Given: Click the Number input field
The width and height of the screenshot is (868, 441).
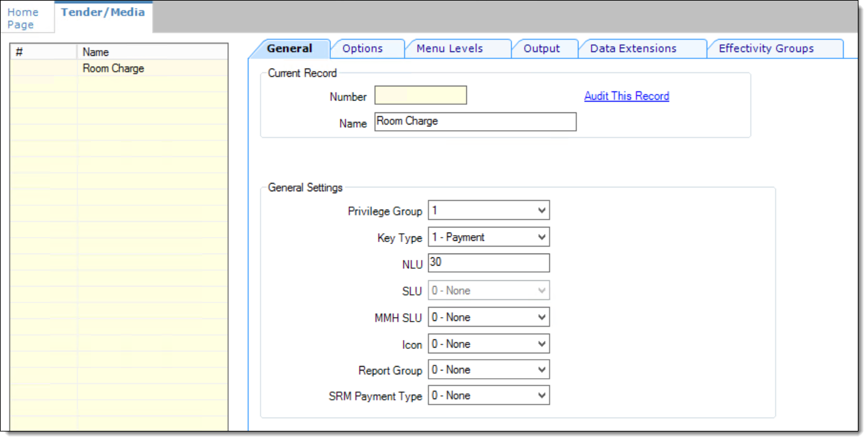Looking at the screenshot, I should [x=420, y=95].
